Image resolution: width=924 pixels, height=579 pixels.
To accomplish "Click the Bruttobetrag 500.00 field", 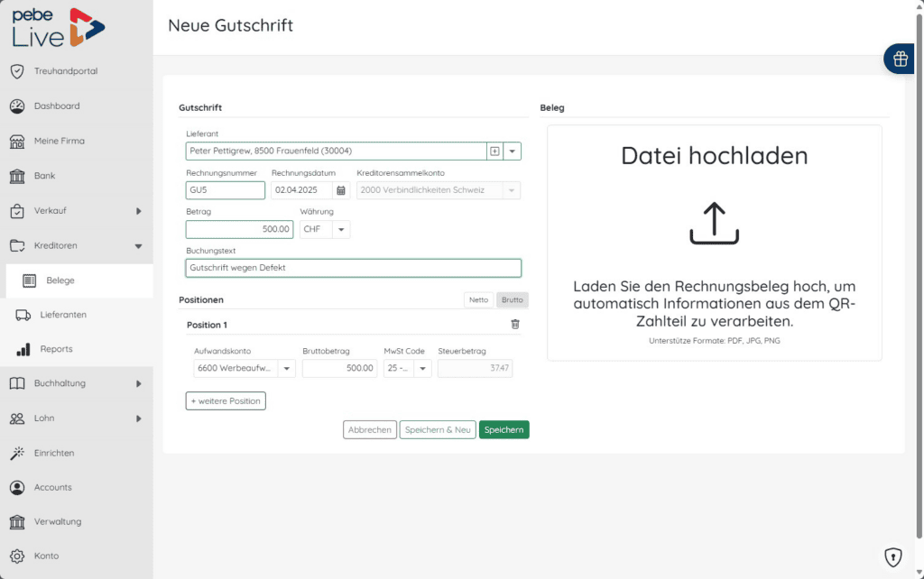I will [339, 368].
